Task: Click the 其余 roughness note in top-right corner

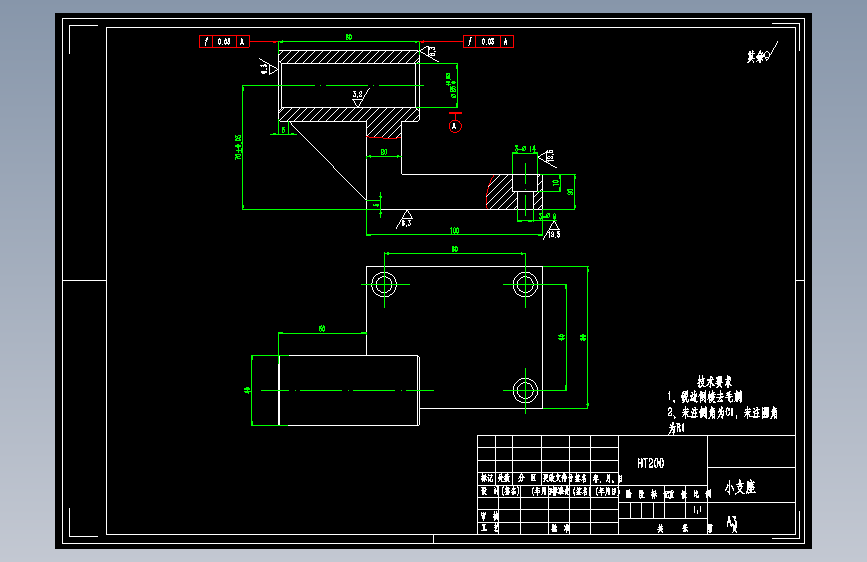Action: [762, 54]
